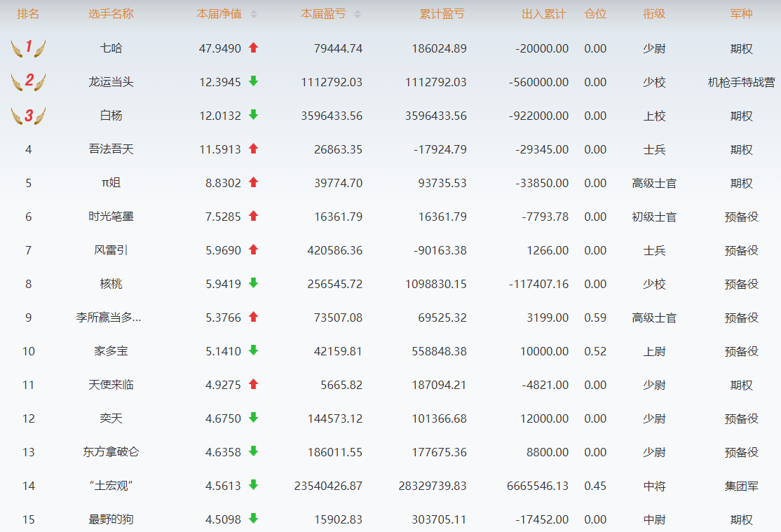The image size is (781, 532).
Task: Open player 时光笔墨
Action: 111,216
